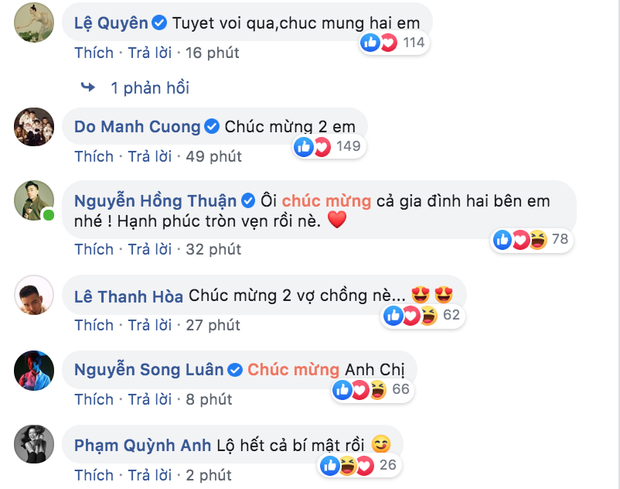620x489 pixels.
Task: Click Do Manh Cuong's verified badge
Action: (211, 128)
